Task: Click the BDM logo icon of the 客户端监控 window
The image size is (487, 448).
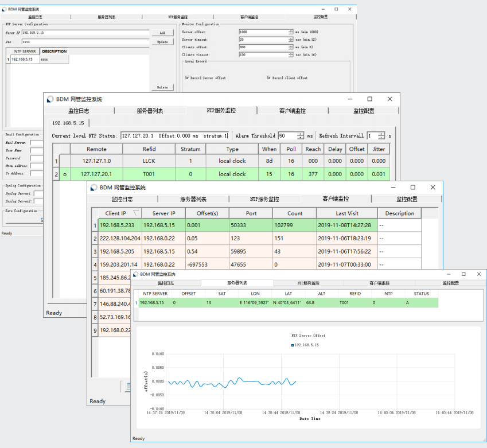Action: (x=93, y=188)
